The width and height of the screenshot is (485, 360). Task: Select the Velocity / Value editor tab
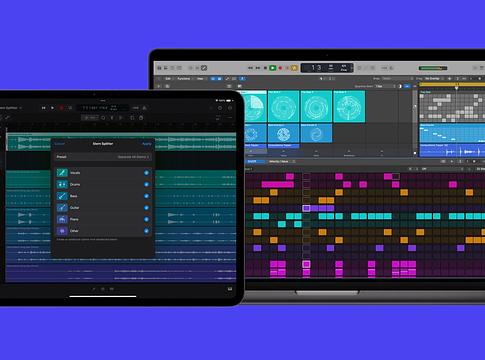coord(279,161)
